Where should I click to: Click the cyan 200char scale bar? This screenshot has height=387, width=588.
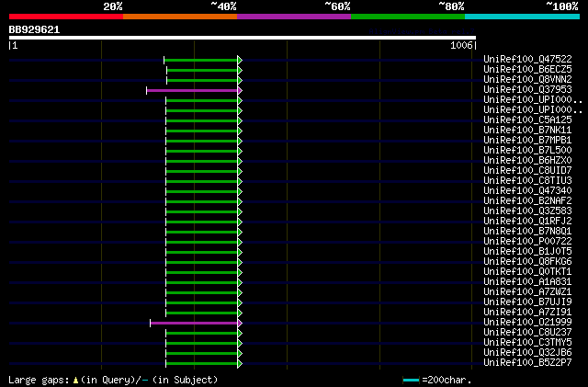[x=411, y=381]
